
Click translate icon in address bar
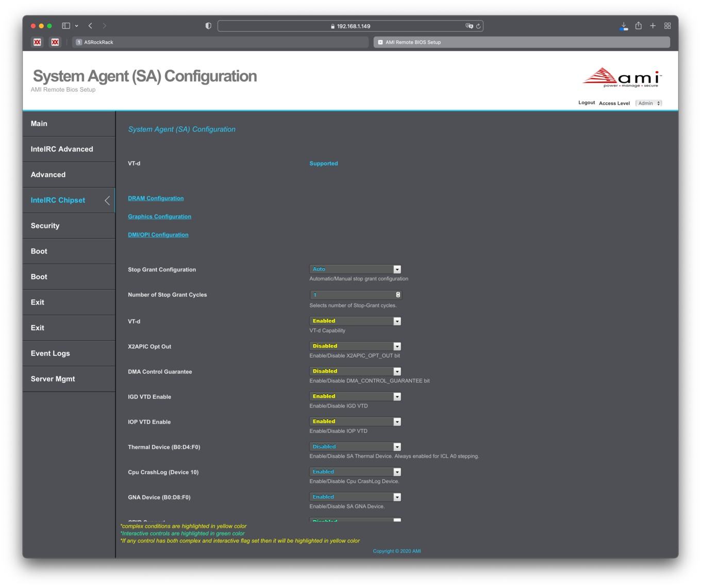click(469, 26)
